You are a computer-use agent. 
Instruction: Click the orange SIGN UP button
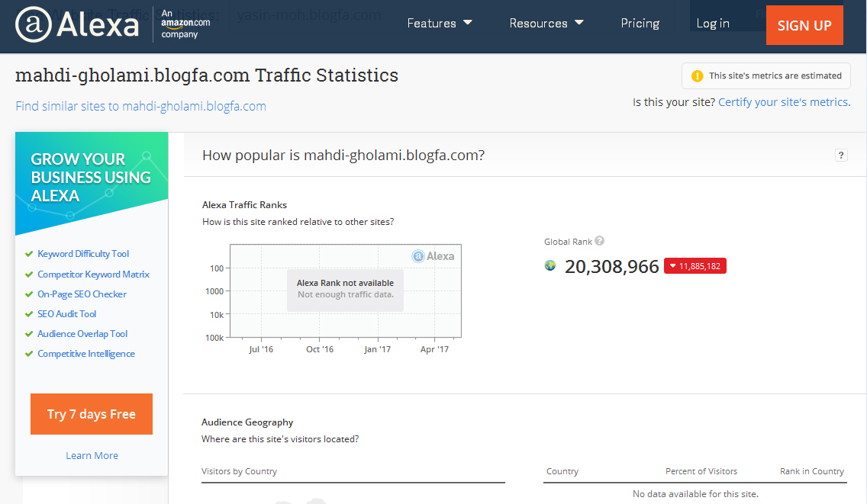coord(804,25)
